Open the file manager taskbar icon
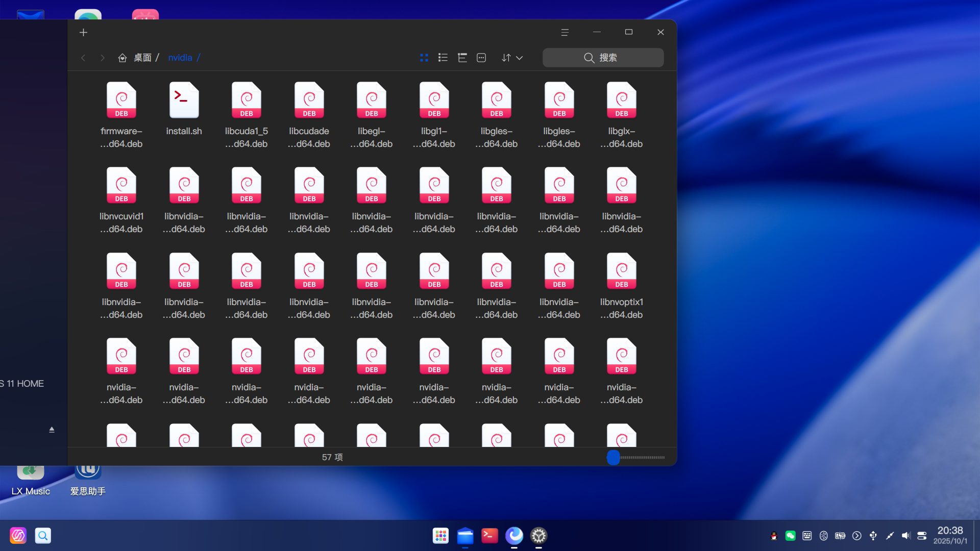This screenshot has height=551, width=980. (x=465, y=536)
